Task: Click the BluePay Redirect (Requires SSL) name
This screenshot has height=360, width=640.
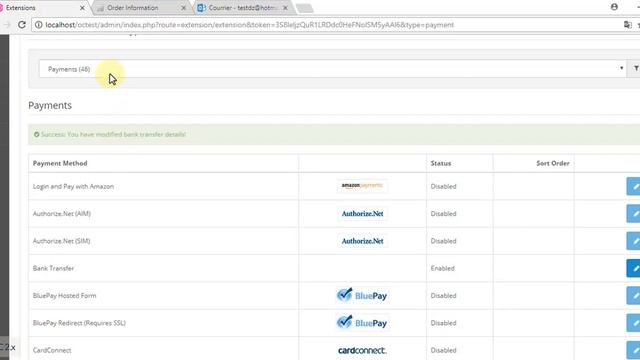Action: pos(79,323)
